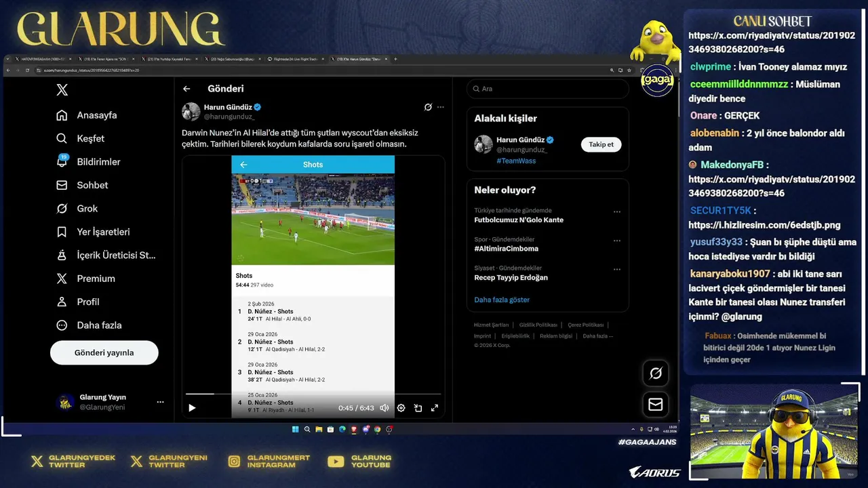Go back with the Gönderi header arrow
Screen dimensions: 868x488
click(186, 89)
